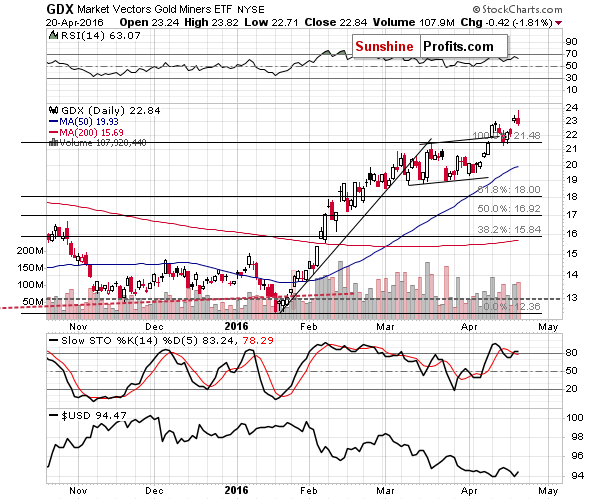Screen dimensions: 600x500
Task: Click the $USD 94.47 panel label
Action: point(94,415)
